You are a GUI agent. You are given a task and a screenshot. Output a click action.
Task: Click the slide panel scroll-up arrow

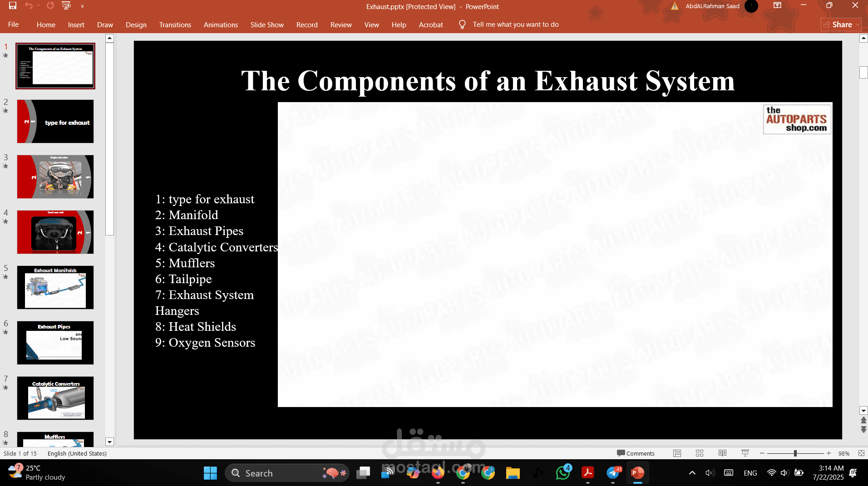(x=109, y=39)
